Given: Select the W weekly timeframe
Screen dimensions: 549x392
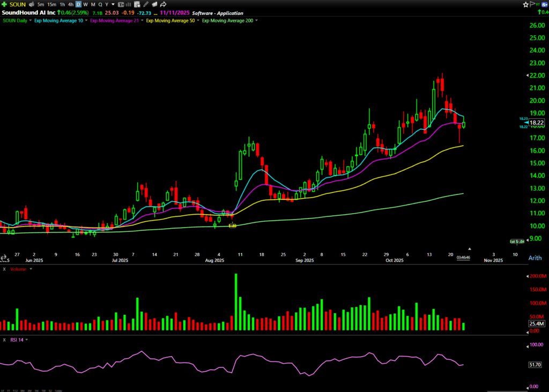Looking at the screenshot, I should pos(85,4).
